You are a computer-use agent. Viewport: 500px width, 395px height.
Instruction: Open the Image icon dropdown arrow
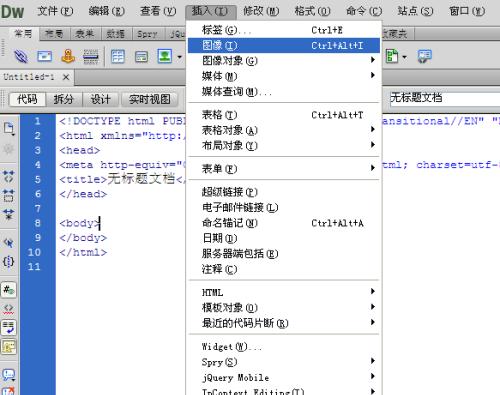tap(180, 57)
